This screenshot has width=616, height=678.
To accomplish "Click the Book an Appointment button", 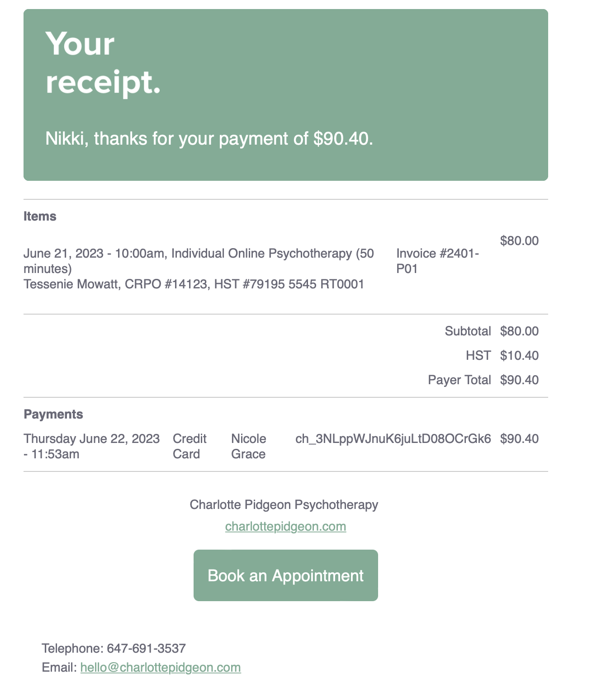I will (285, 575).
